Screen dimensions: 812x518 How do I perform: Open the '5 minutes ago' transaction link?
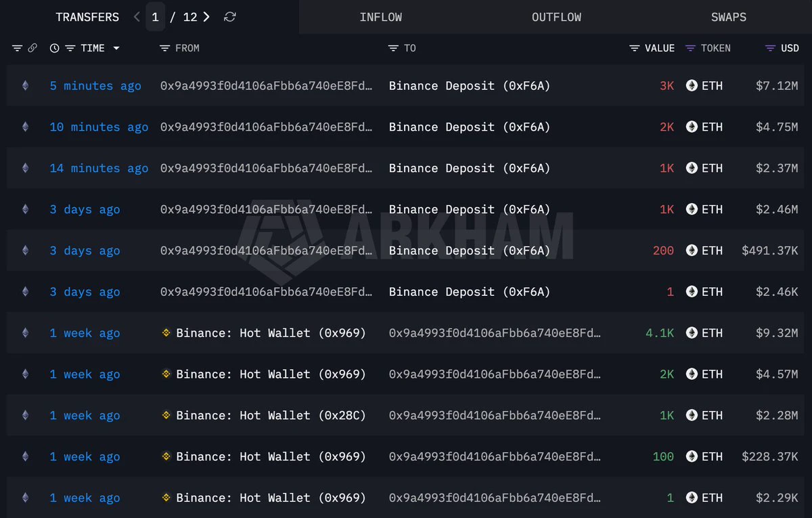95,86
